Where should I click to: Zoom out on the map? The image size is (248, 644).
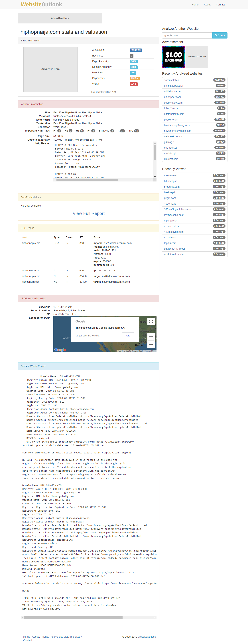(151, 344)
